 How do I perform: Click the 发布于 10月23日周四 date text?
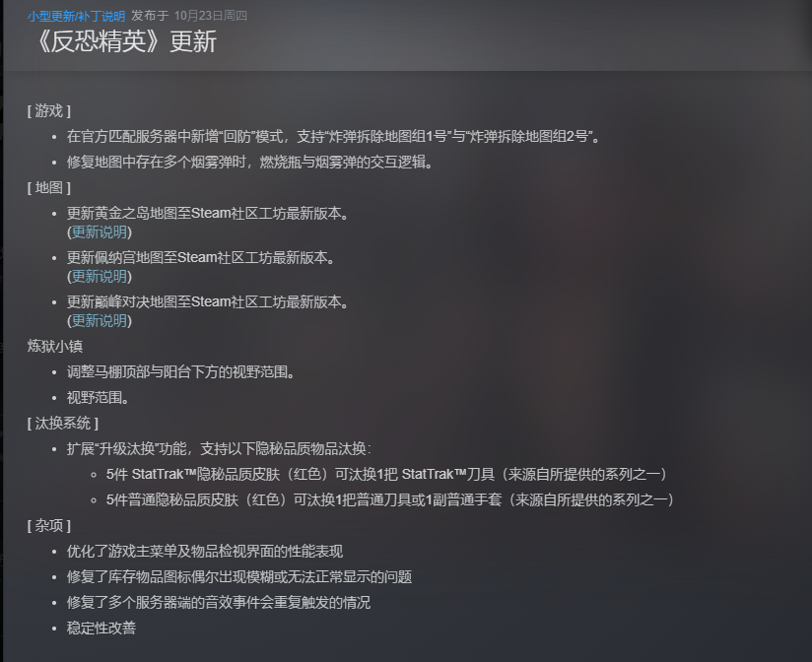(x=189, y=16)
